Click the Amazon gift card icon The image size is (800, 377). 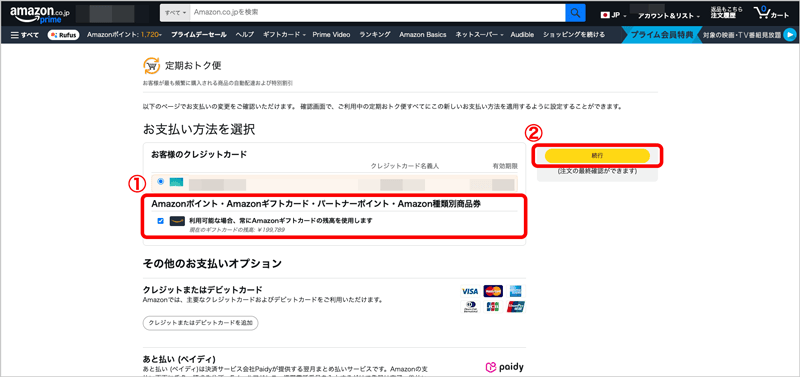coord(177,221)
